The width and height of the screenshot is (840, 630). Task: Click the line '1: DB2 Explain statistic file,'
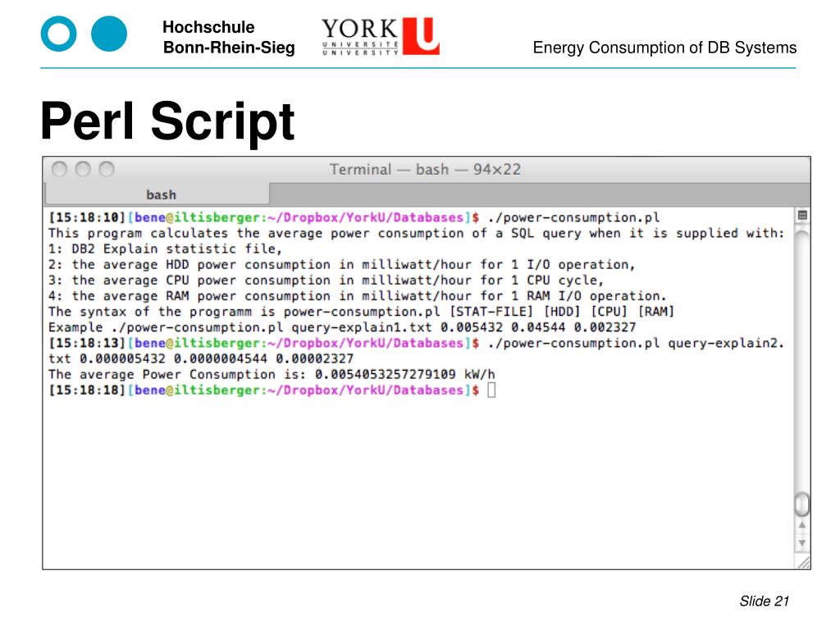pyautogui.click(x=165, y=249)
